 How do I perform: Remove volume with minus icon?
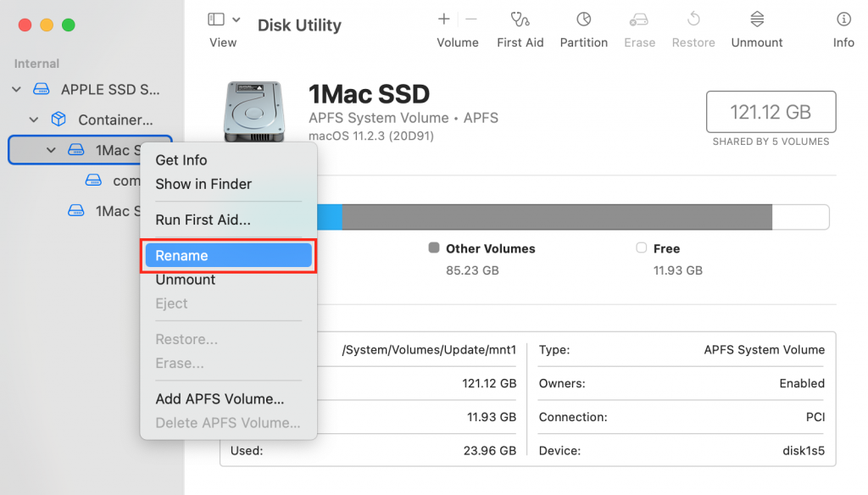(x=471, y=19)
